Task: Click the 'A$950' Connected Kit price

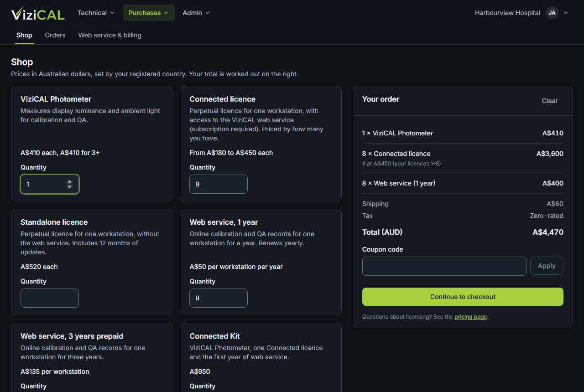Action: 200,371
